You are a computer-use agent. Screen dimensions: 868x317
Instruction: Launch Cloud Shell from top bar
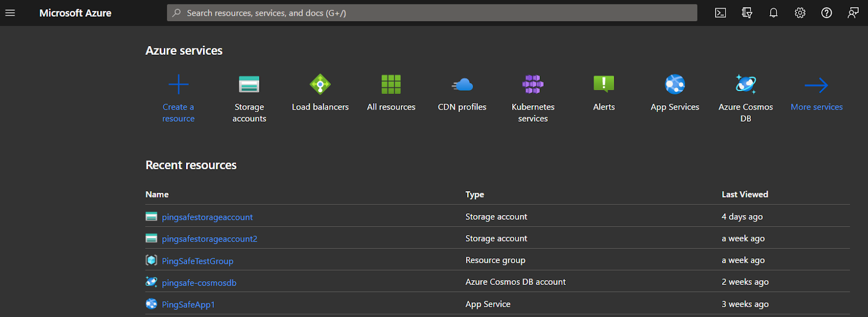pos(720,13)
